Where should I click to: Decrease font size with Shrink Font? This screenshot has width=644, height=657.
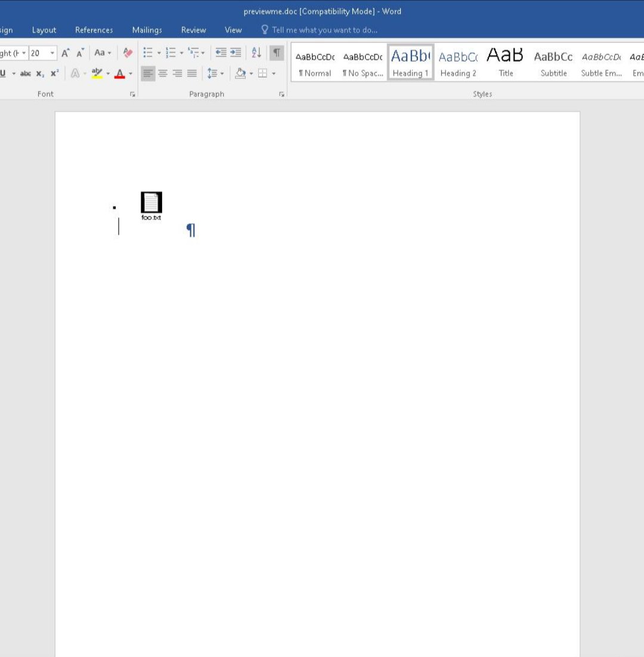point(80,53)
